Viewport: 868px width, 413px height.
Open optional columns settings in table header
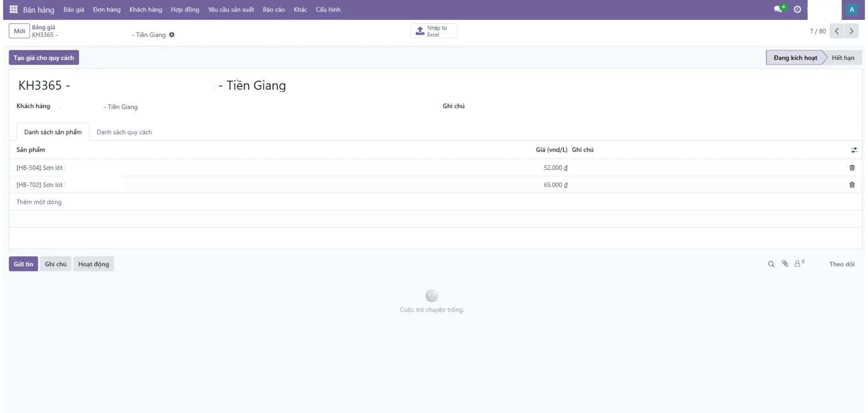(854, 150)
